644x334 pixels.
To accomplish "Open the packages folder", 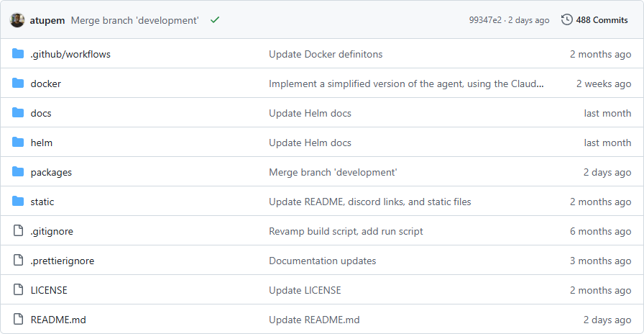I will pyautogui.click(x=51, y=172).
